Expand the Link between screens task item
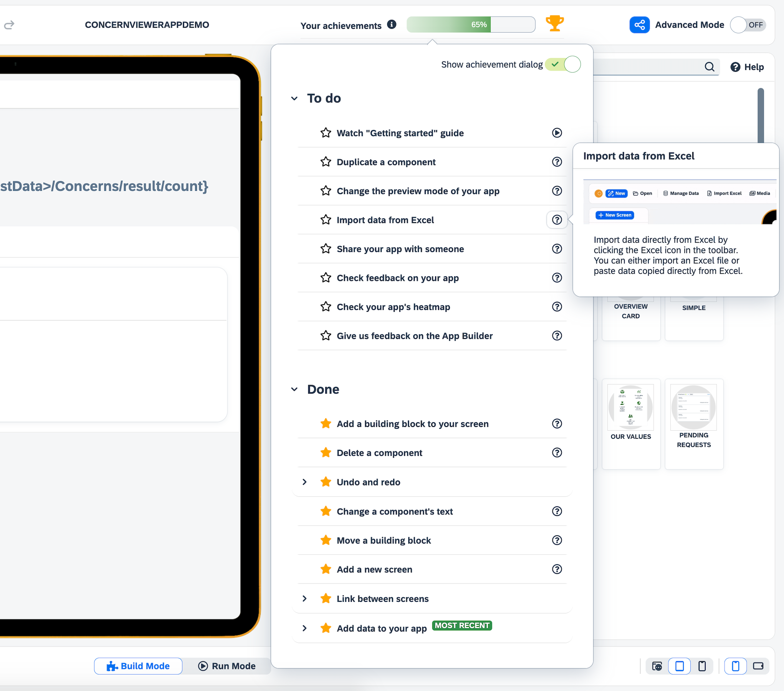The width and height of the screenshot is (784, 691). (304, 598)
